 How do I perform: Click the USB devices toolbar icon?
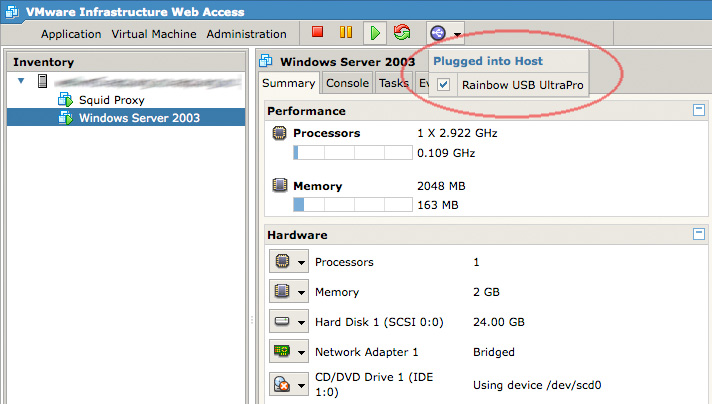coord(438,33)
